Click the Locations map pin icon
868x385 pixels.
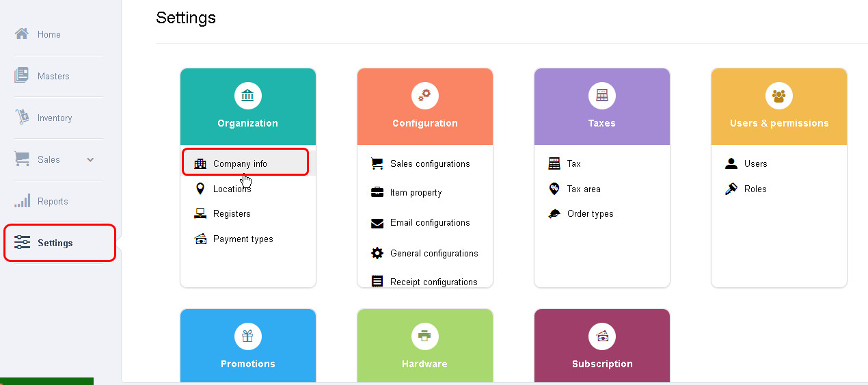200,189
